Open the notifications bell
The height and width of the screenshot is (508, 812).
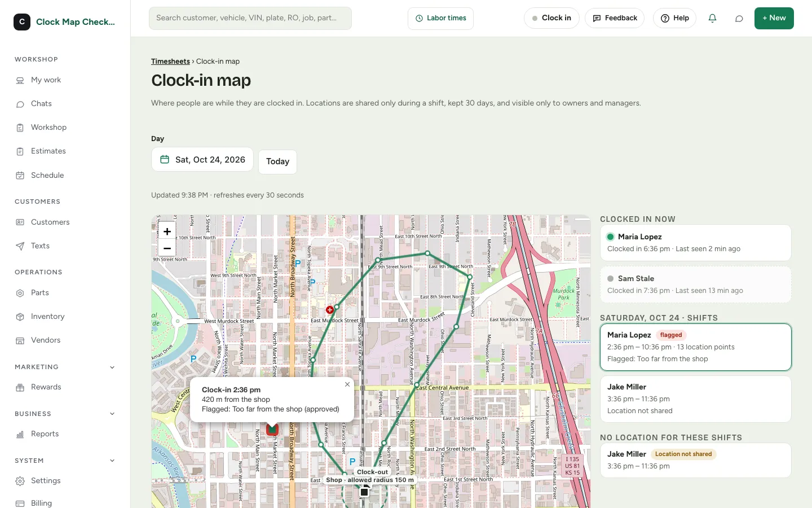pos(712,18)
